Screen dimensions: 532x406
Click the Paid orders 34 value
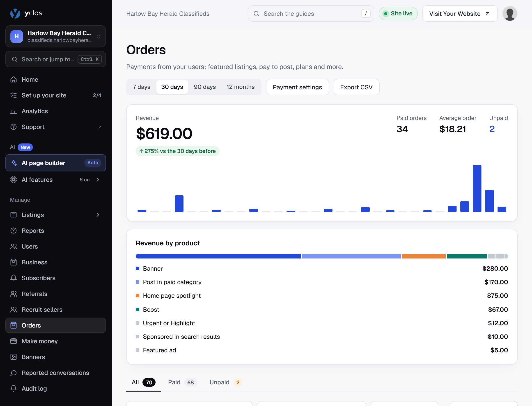[402, 129]
